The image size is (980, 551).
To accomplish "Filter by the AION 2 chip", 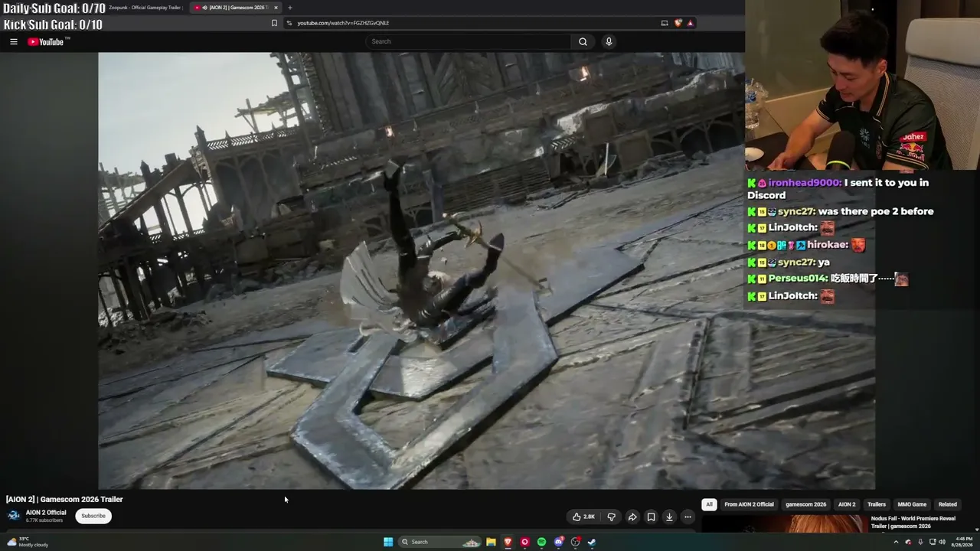I will coord(847,504).
